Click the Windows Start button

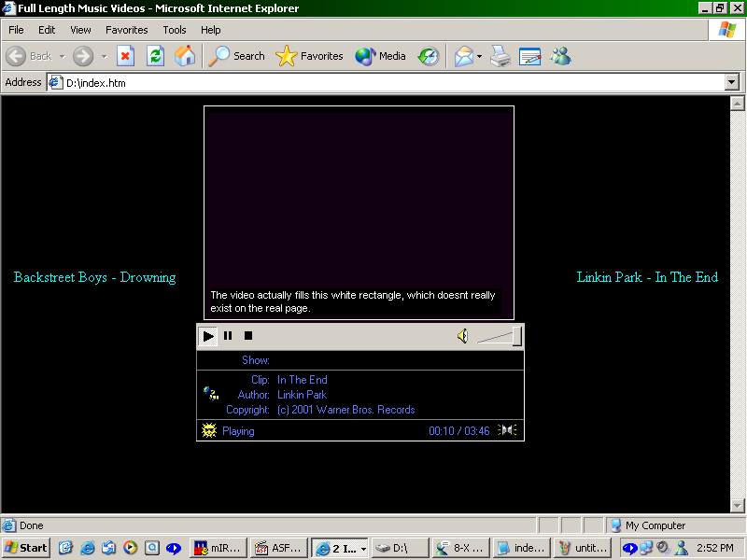(x=26, y=548)
